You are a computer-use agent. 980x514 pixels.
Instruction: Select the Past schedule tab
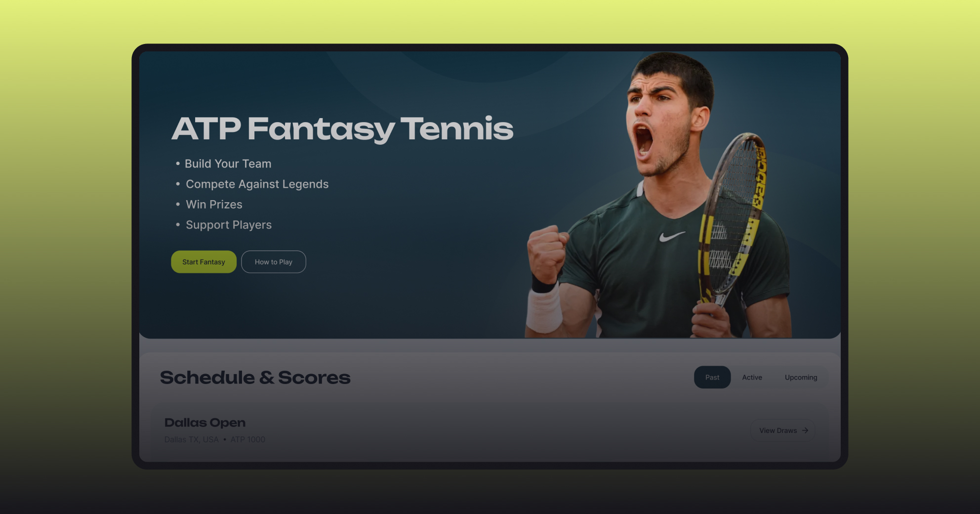click(712, 378)
